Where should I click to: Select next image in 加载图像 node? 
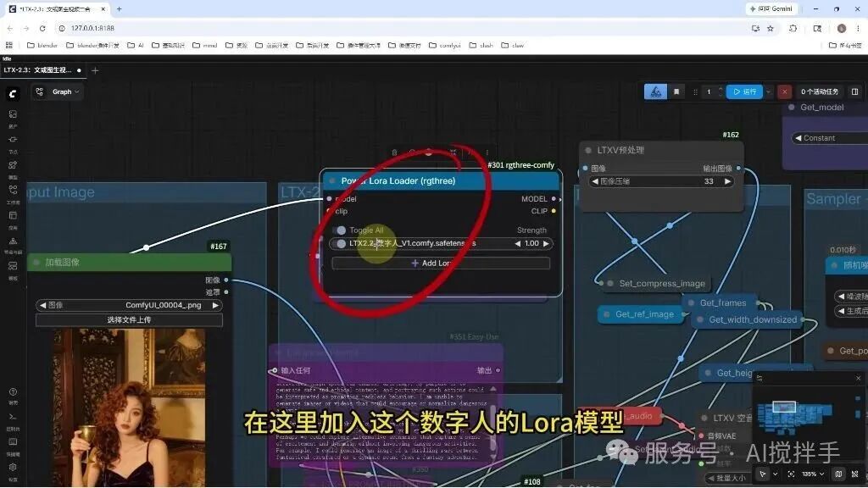click(x=215, y=305)
